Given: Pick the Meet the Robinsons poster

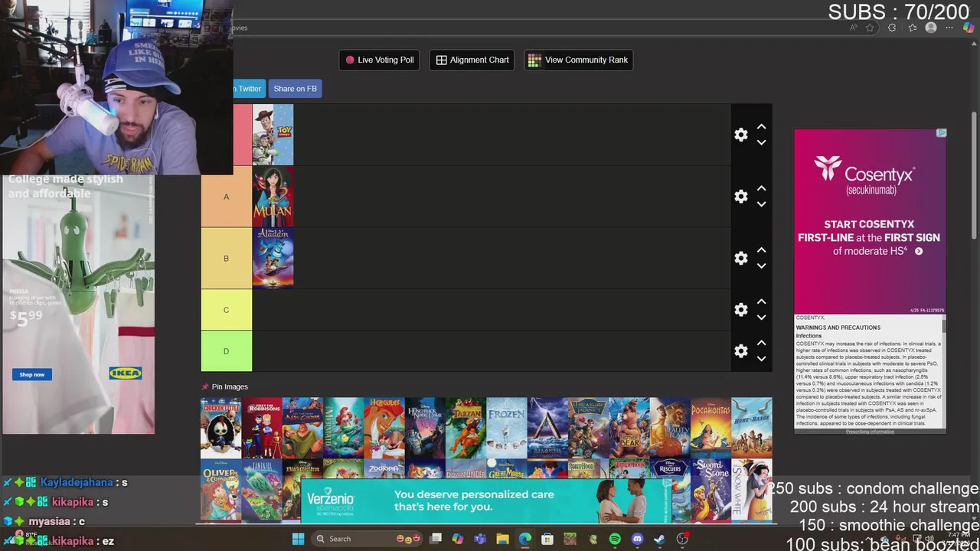Looking at the screenshot, I should point(262,428).
